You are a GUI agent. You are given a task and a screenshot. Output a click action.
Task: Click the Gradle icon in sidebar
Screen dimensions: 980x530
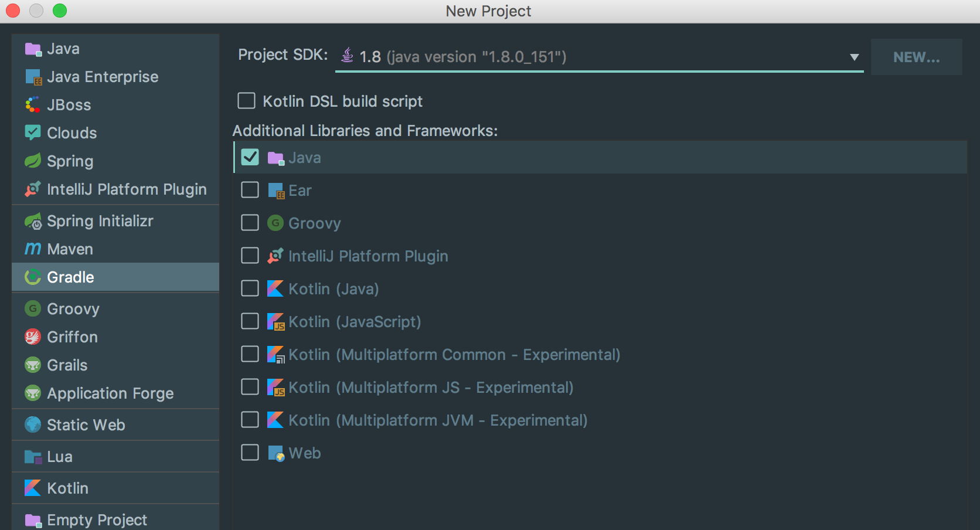[33, 277]
